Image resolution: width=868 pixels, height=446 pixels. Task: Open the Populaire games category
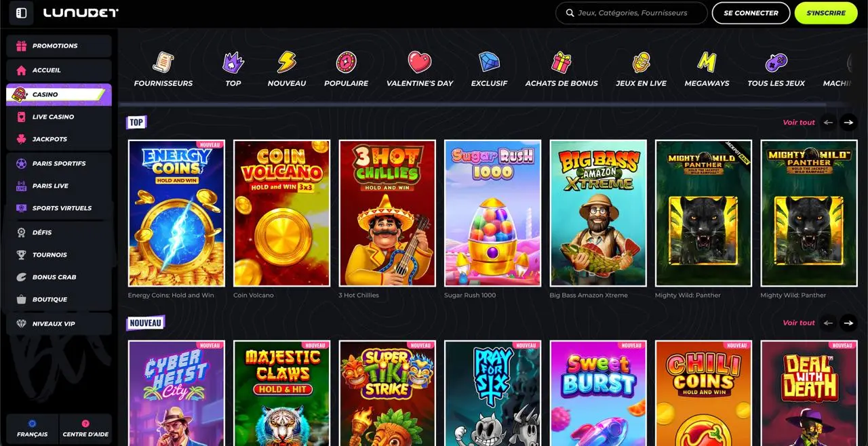tap(346, 66)
